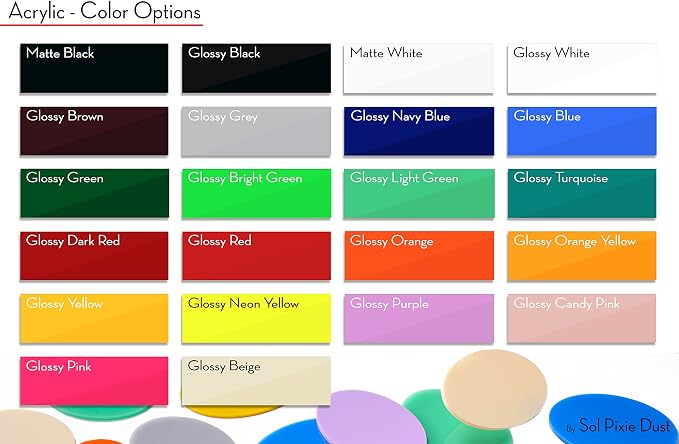Choose the Glossy Red swatch

[x=256, y=256]
